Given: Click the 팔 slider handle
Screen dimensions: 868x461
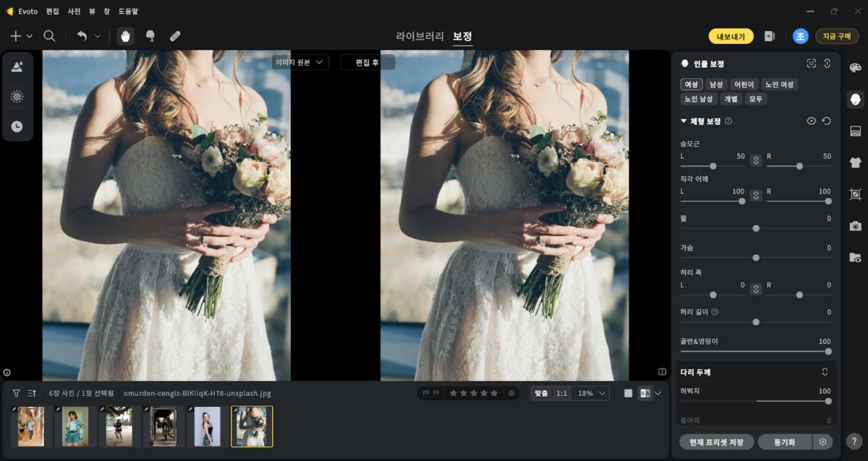Looking at the screenshot, I should (756, 228).
